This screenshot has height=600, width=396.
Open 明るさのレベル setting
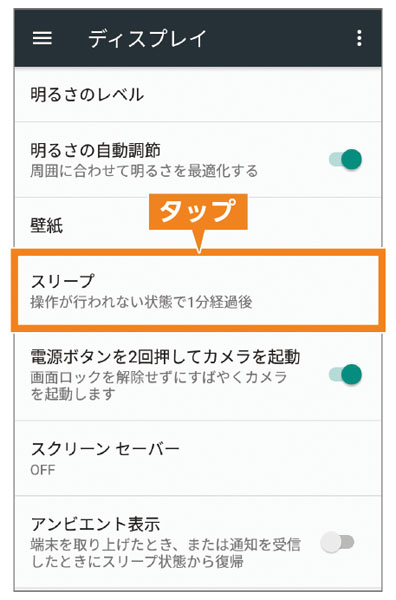coord(198,95)
